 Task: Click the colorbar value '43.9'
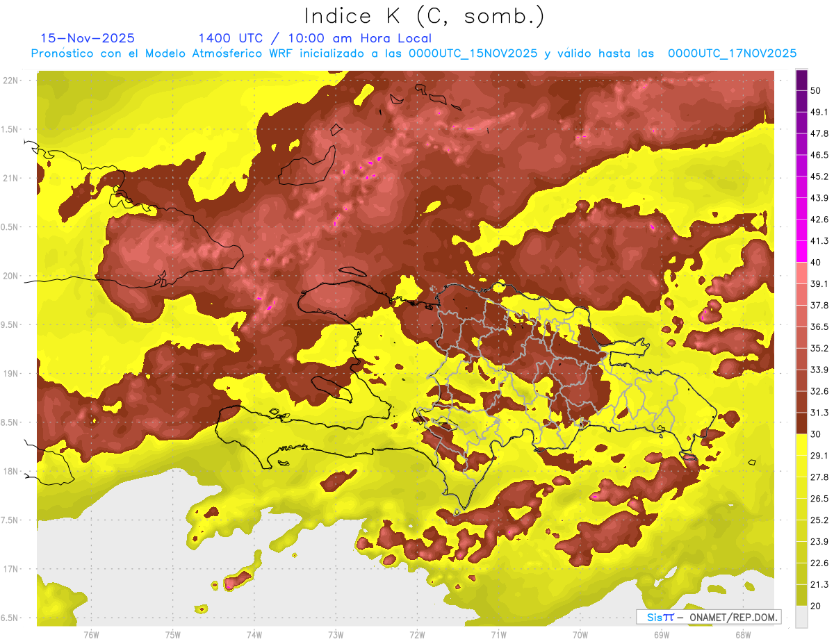[819, 198]
